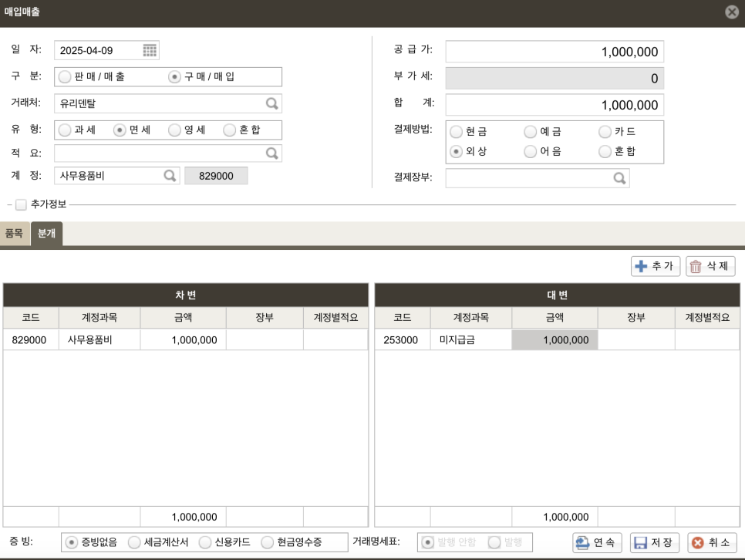Screen dimensions: 745x560
Task: Click the 계정 field showing 사무용품비
Action: coord(117,176)
